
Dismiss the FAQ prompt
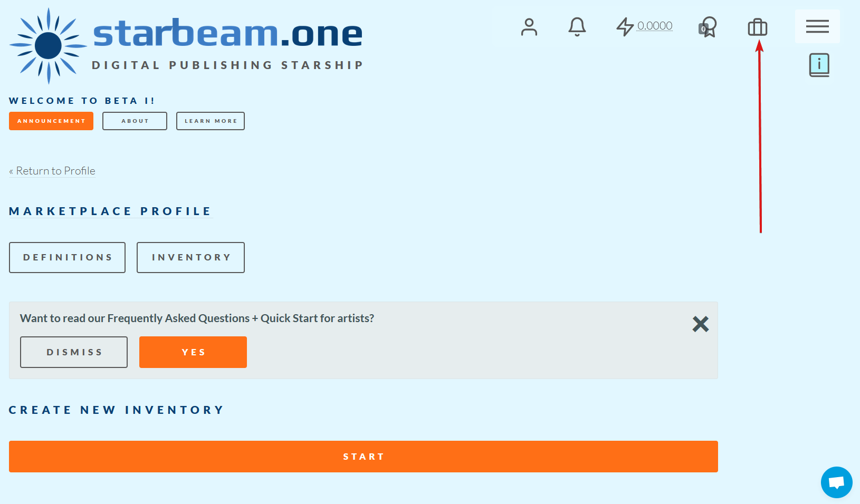click(74, 352)
